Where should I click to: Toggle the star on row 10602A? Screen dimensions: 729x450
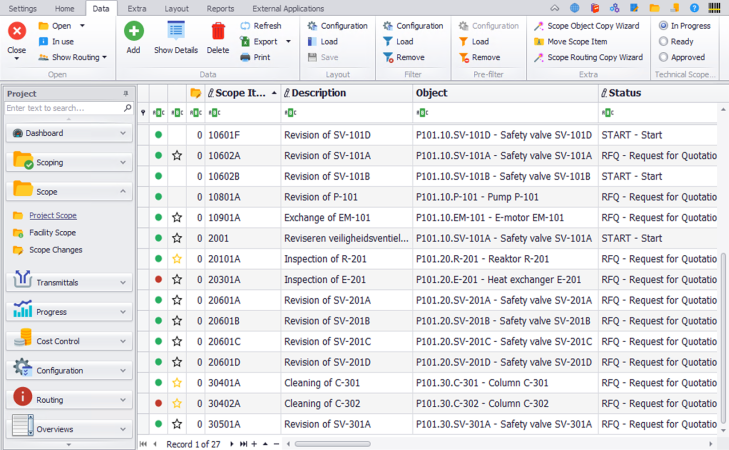(x=177, y=155)
